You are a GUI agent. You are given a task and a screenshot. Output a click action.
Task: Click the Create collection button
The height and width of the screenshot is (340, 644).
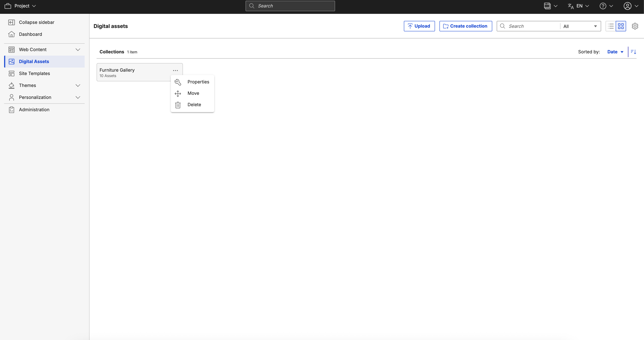pyautogui.click(x=466, y=26)
